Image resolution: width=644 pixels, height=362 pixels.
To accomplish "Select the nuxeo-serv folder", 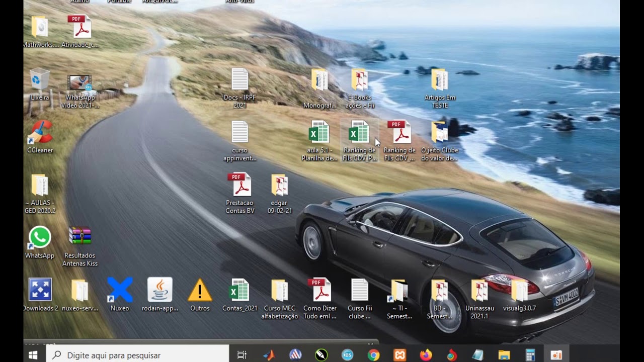I will click(79, 290).
